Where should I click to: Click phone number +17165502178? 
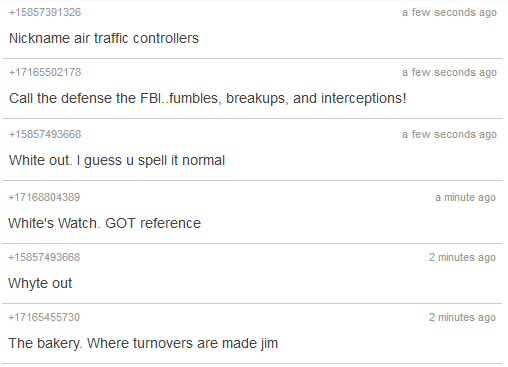click(45, 72)
